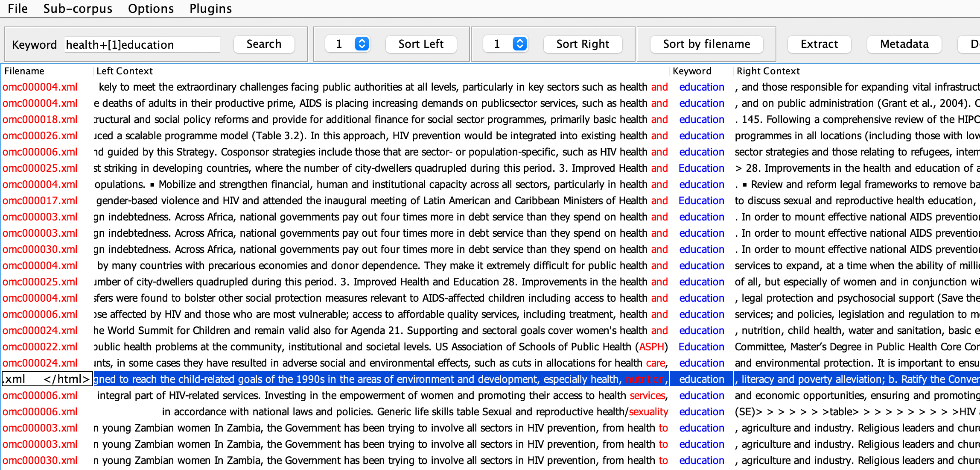Select filename omc000018.xml
The width and height of the screenshot is (980, 470).
[40, 120]
